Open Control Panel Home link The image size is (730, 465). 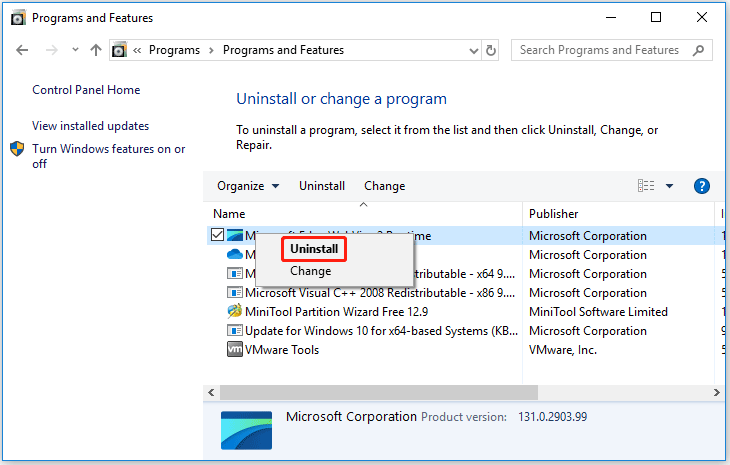(86, 90)
